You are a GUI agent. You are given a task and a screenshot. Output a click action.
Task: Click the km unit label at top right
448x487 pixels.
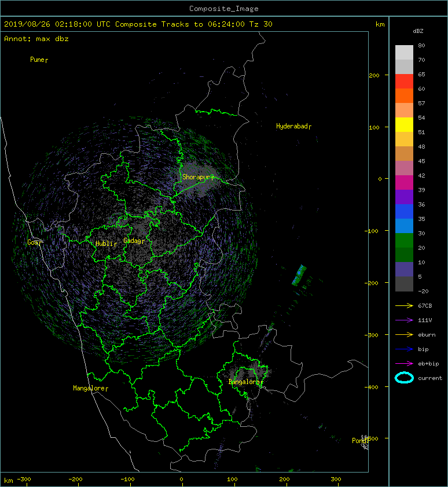coord(380,24)
